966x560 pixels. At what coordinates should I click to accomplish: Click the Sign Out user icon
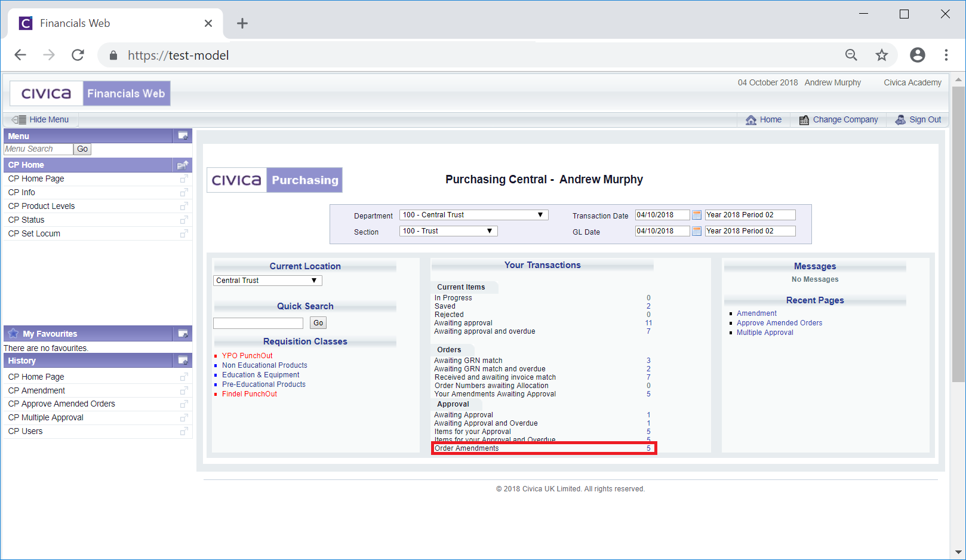(900, 120)
